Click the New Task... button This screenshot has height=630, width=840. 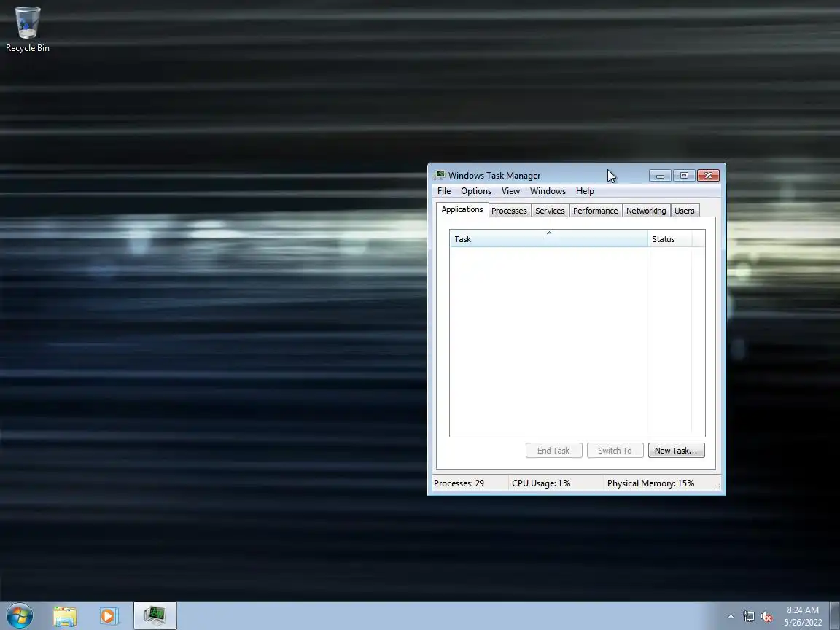[676, 451]
